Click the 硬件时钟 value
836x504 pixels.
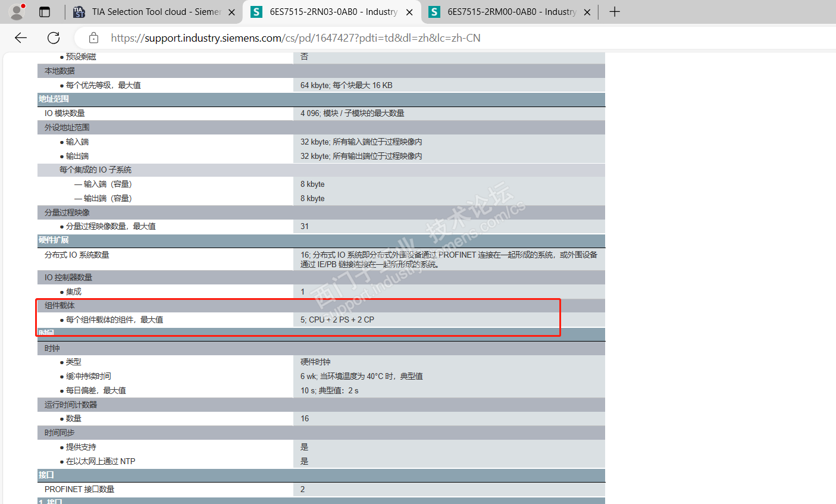click(x=315, y=362)
